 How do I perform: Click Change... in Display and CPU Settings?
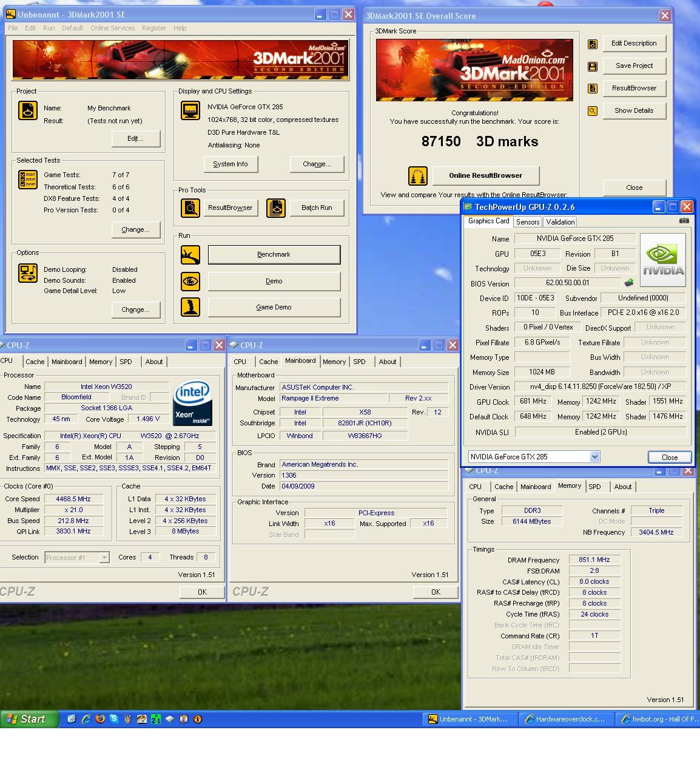coord(317,164)
